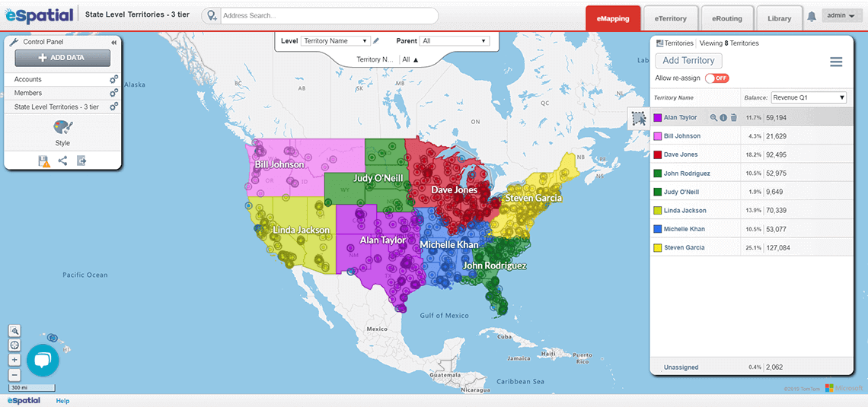Screen dimensions: 868x407
Task: Click the Add Territory button
Action: coord(688,61)
